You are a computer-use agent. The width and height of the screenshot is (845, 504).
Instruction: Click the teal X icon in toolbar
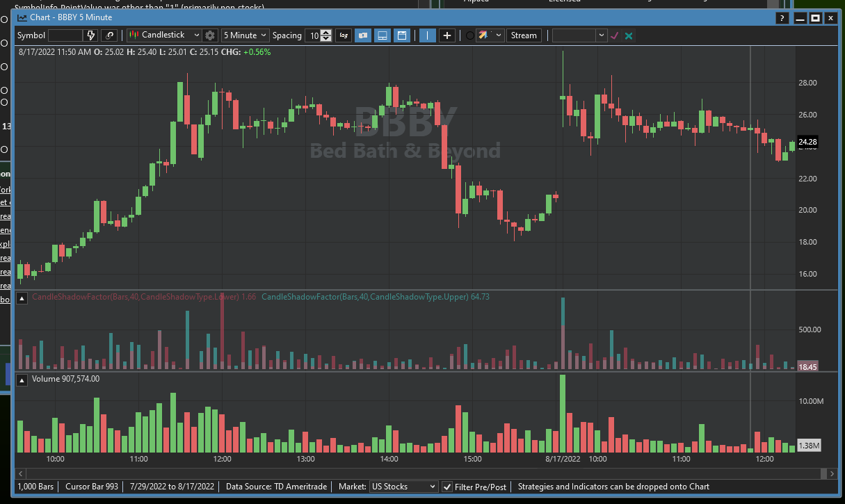coord(629,35)
